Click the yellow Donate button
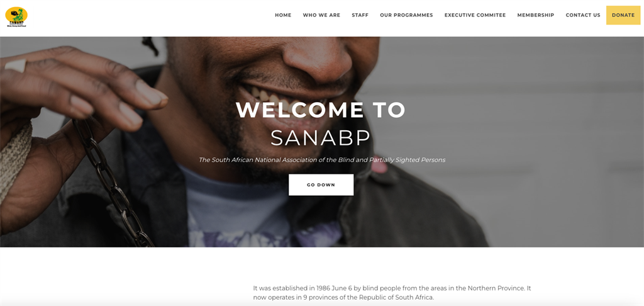The width and height of the screenshot is (644, 306). 623,15
